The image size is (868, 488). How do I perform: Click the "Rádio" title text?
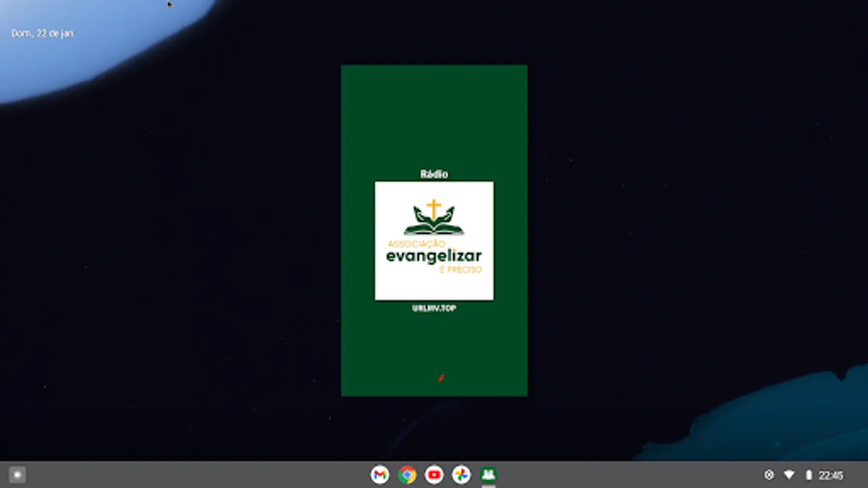click(434, 174)
